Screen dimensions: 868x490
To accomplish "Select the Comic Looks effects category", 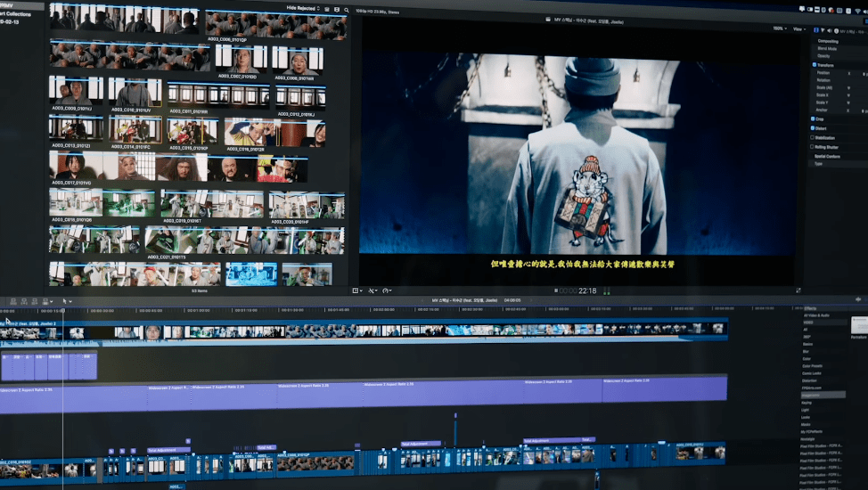I will (x=812, y=373).
